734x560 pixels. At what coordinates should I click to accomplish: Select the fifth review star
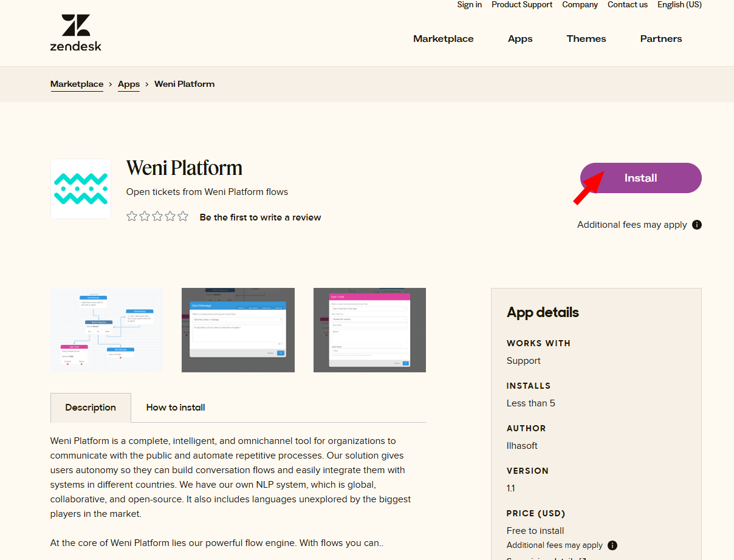(x=183, y=216)
